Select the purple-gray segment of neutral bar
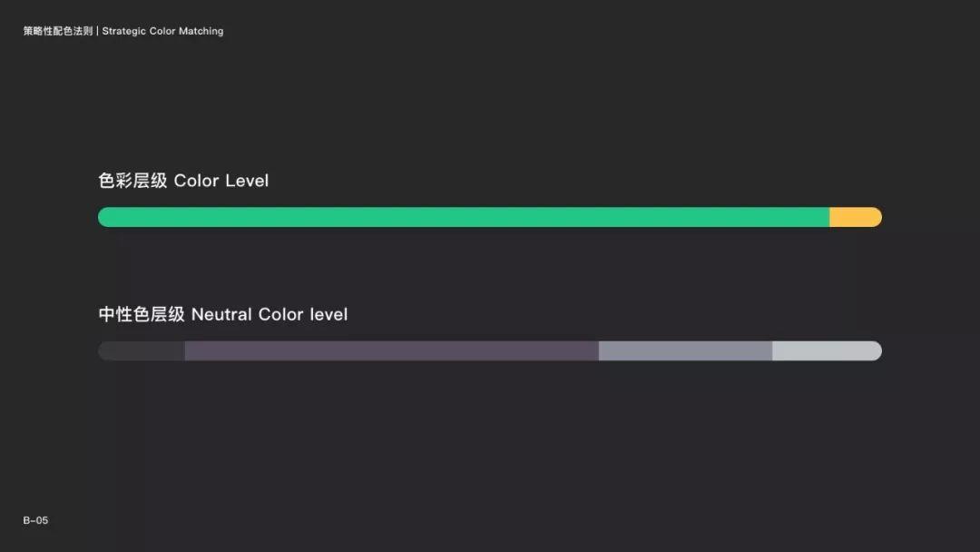Viewport: 980px width, 552px height. (392, 350)
